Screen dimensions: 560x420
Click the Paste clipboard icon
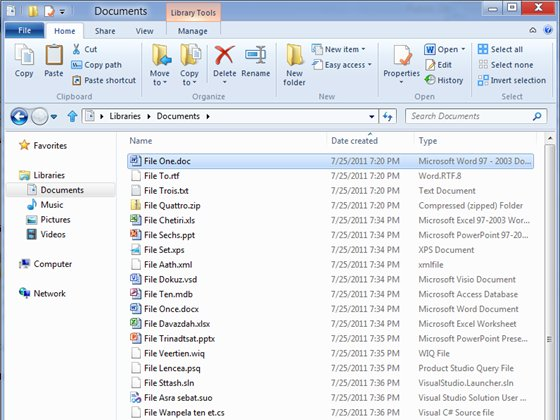click(54, 55)
